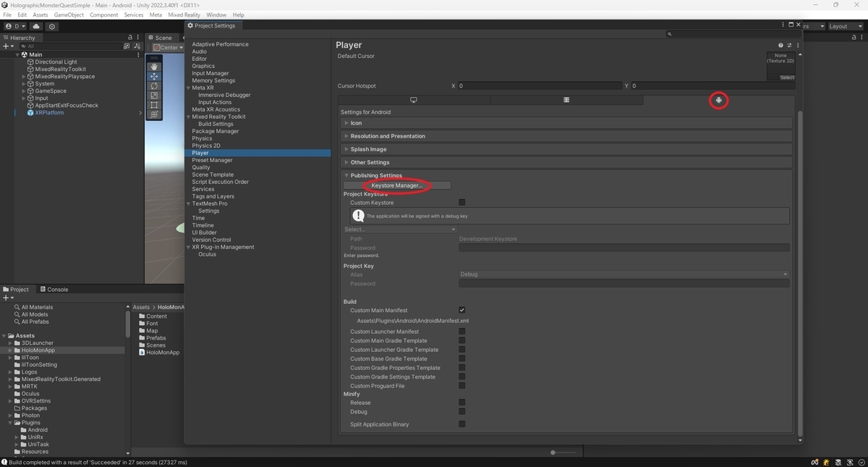Enable the Custom Keystore checkbox
The height and width of the screenshot is (467, 868).
(461, 203)
